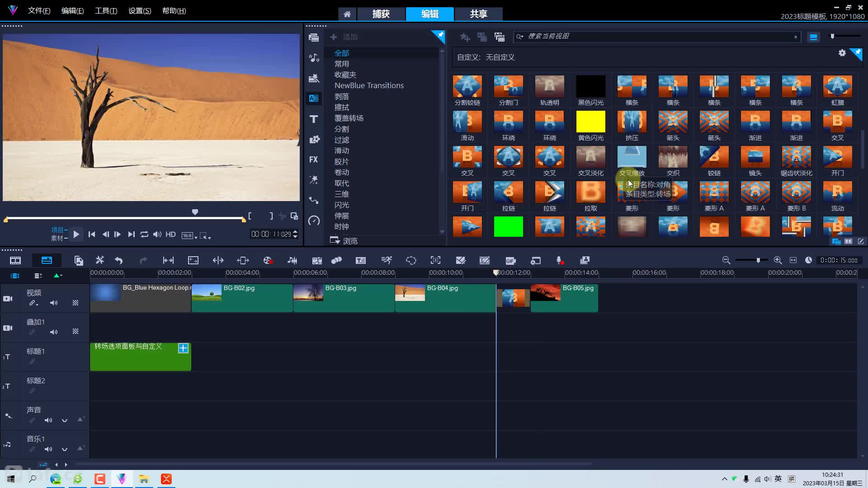
Task: Expand 声音 track chevron
Action: click(65, 420)
